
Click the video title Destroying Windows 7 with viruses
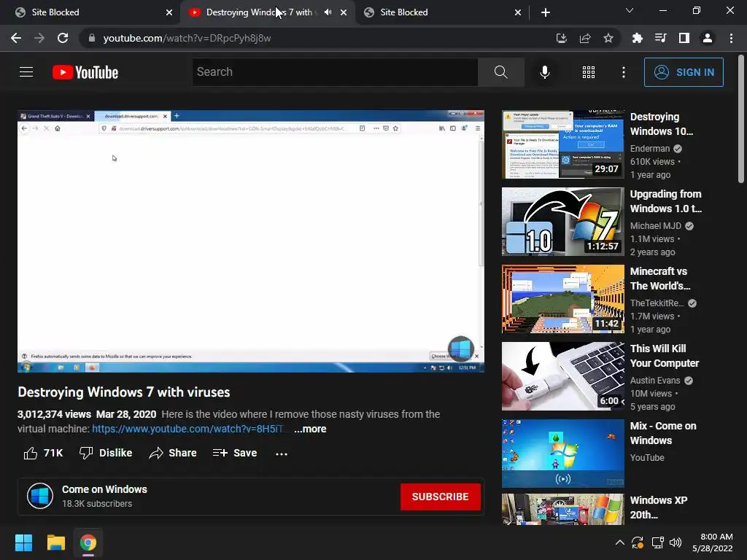coord(124,392)
